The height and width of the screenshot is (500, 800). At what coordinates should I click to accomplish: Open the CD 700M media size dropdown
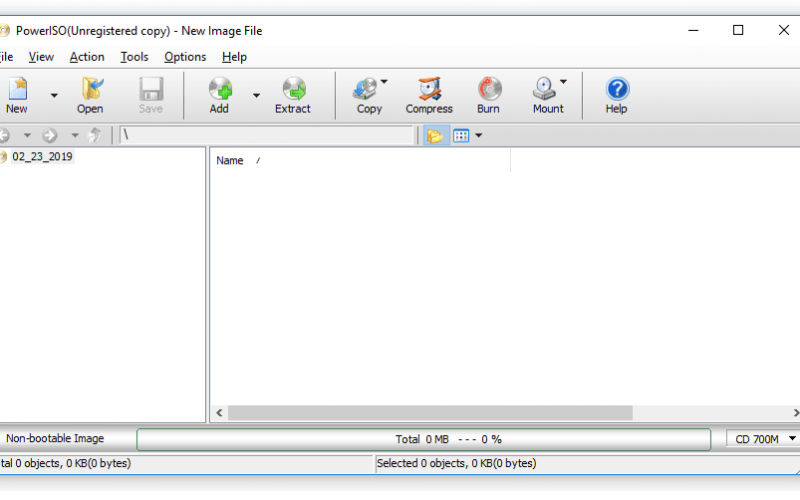point(763,439)
